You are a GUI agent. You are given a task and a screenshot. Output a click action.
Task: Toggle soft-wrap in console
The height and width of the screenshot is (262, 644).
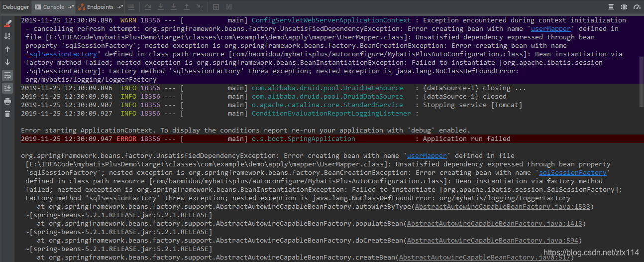click(x=7, y=75)
